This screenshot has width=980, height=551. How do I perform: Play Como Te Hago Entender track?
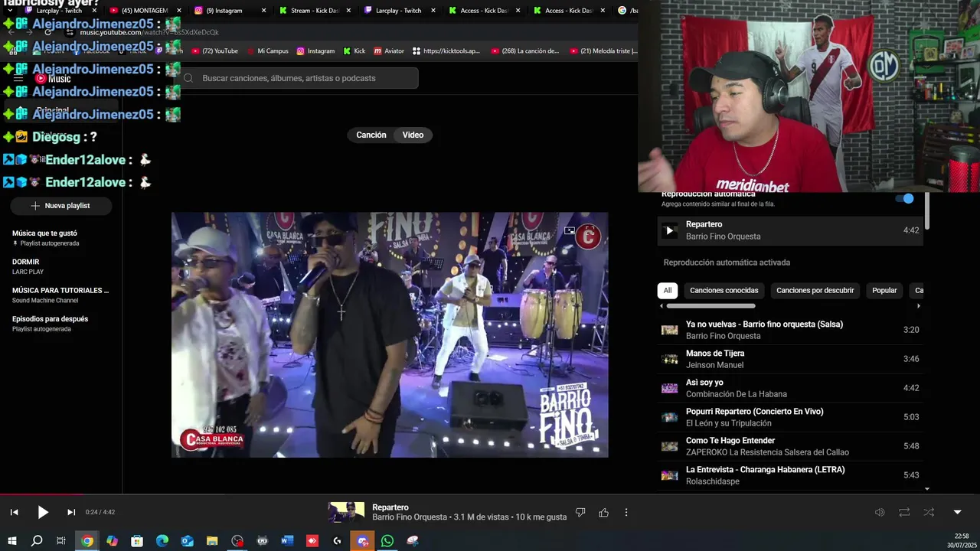coord(790,446)
